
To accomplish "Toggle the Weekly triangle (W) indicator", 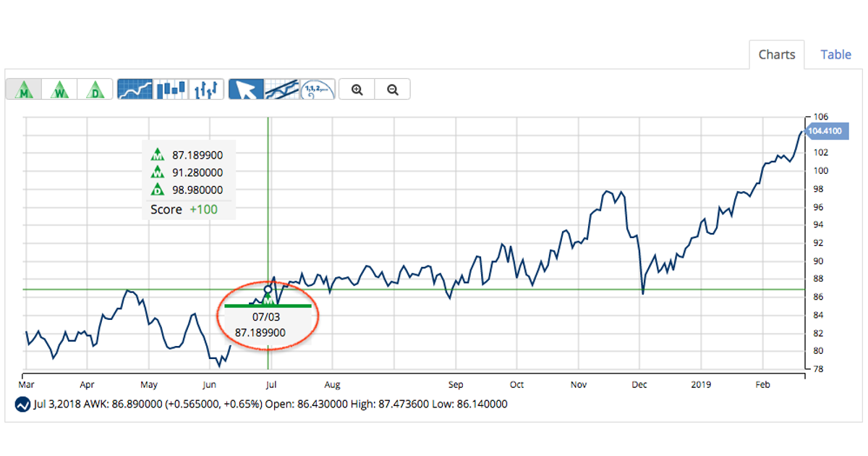I will point(60,89).
